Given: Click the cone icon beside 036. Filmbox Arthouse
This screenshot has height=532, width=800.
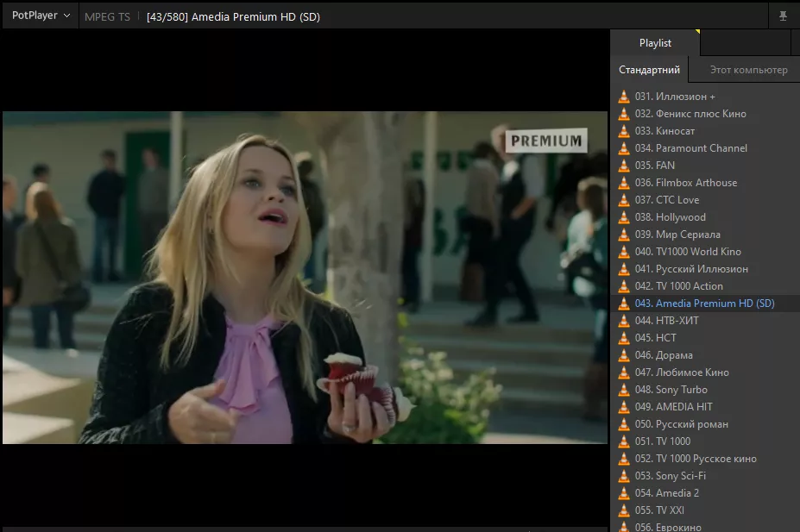Looking at the screenshot, I should (623, 183).
